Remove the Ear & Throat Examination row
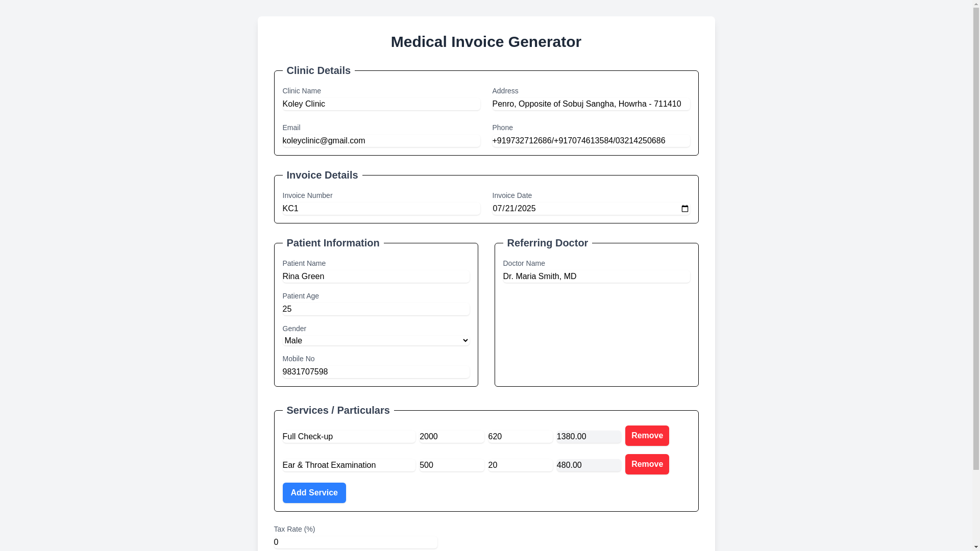Screen dimensions: 980x551 tap(647, 464)
